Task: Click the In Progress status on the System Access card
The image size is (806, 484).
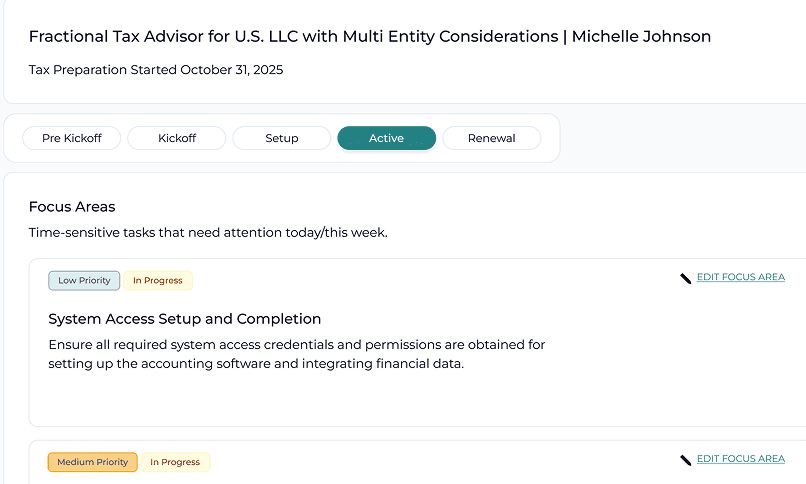Action: 158,281
